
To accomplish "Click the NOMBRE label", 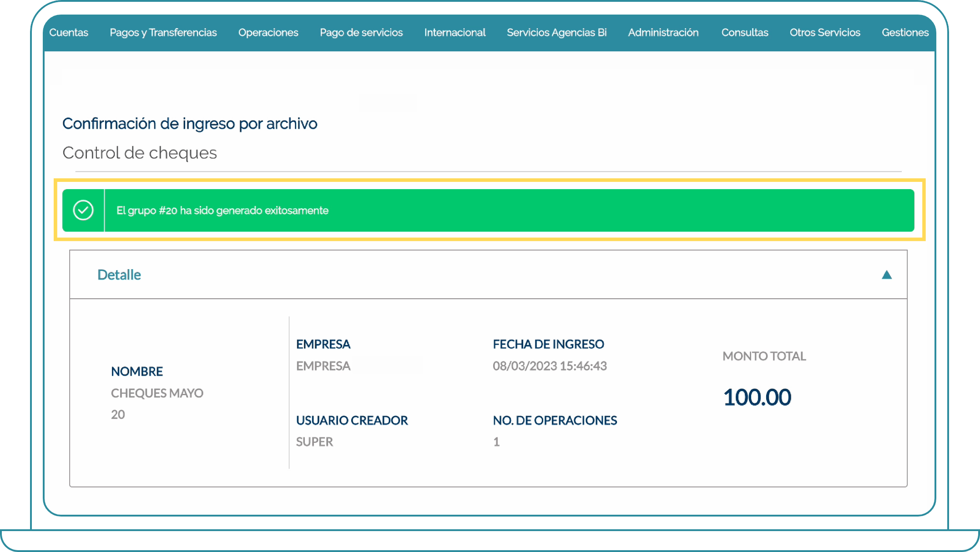I will [x=137, y=371].
